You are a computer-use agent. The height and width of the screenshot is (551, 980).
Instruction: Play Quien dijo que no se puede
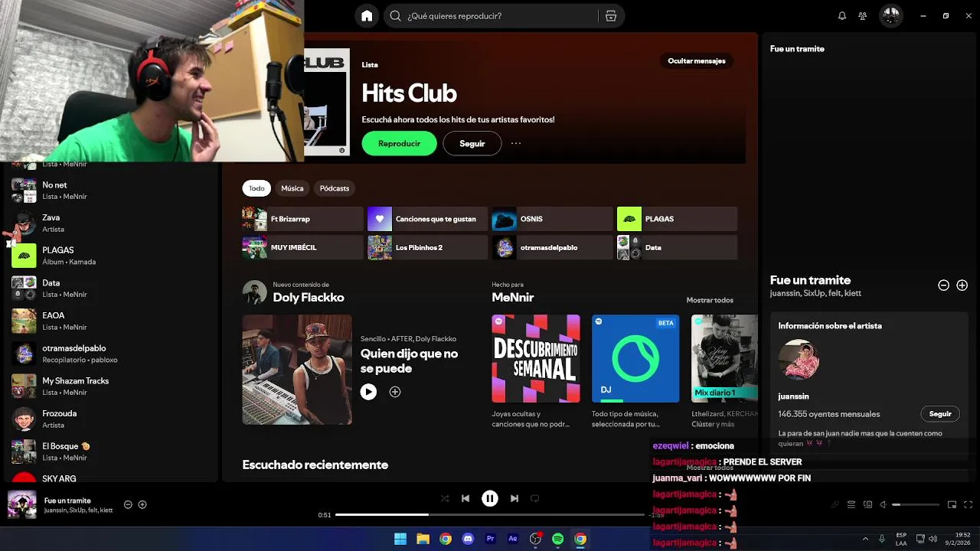368,392
